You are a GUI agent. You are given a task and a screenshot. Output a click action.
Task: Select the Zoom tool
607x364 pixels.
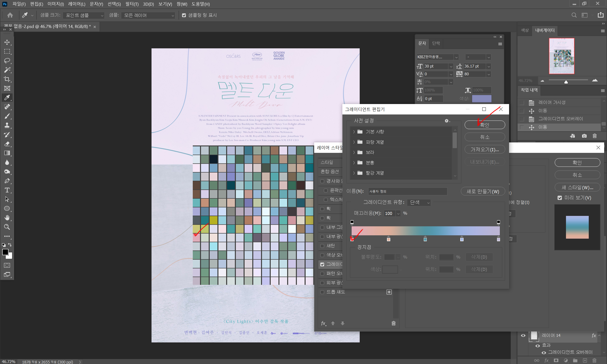(7, 227)
